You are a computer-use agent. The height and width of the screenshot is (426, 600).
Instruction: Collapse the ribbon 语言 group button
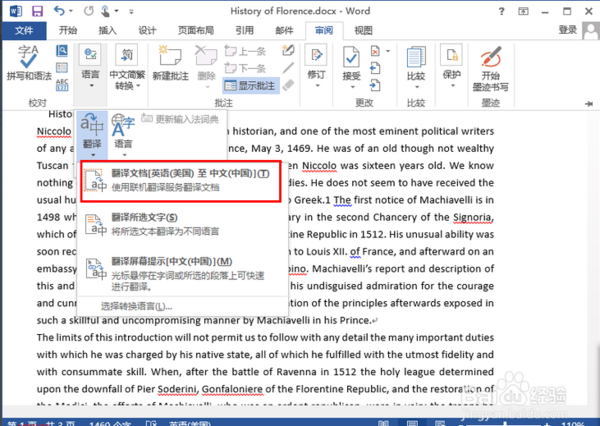(90, 67)
